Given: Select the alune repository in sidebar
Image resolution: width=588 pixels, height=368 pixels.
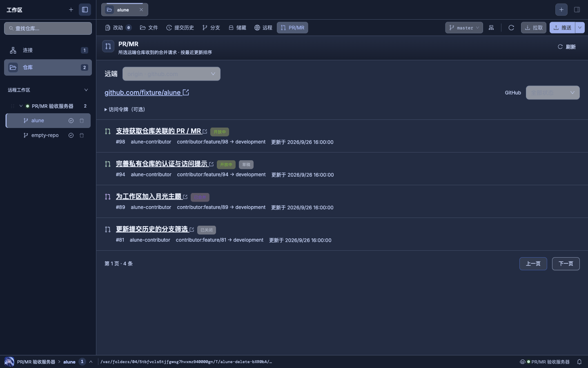Looking at the screenshot, I should [x=48, y=121].
